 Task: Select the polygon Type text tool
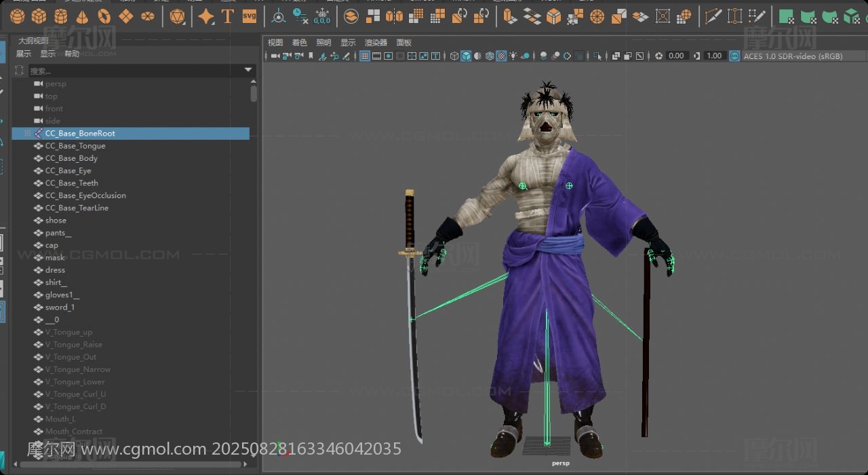228,16
